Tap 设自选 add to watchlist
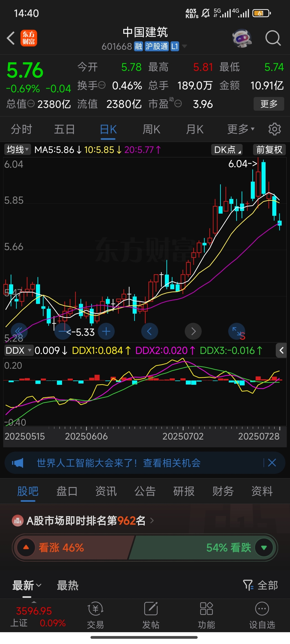 (x=262, y=616)
